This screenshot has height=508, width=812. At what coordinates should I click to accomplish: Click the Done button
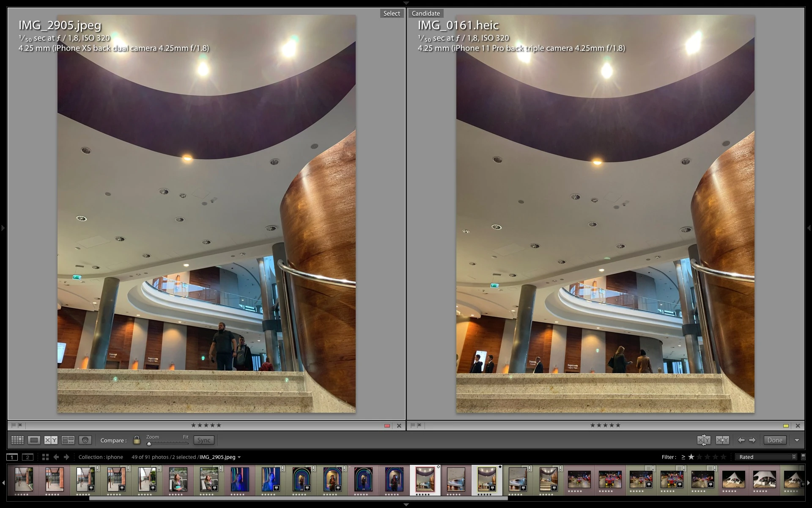coord(775,440)
